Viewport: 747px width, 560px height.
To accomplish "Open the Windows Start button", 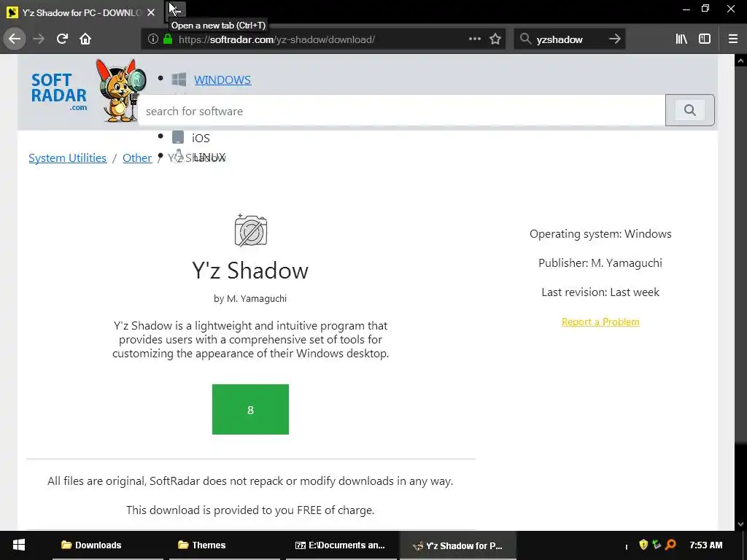I will [18, 545].
